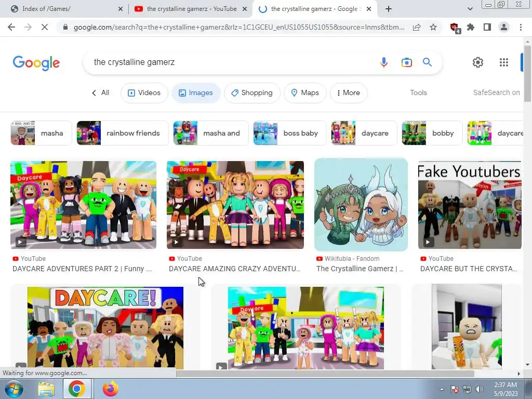Open the uBlock Origin extension icon
This screenshot has height=399, width=532.
[455, 28]
